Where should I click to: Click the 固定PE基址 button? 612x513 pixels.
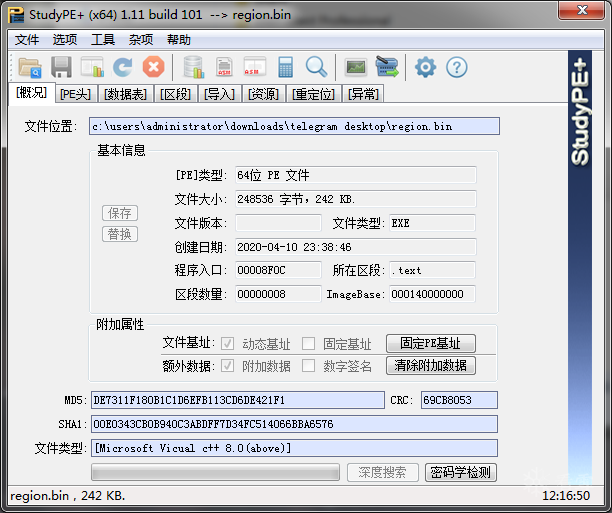click(x=431, y=344)
